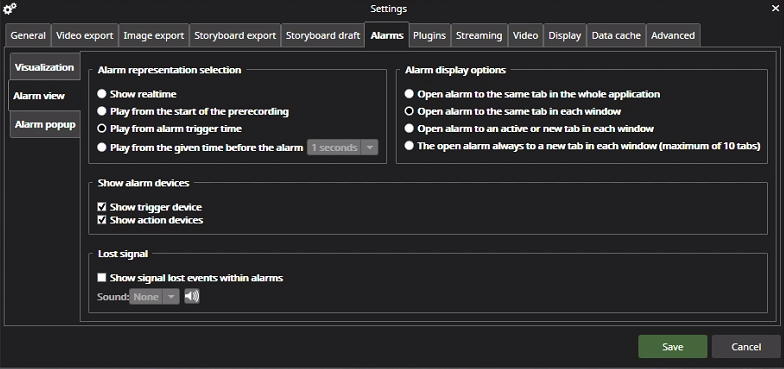Open the Alarm popup side tab

(44, 124)
